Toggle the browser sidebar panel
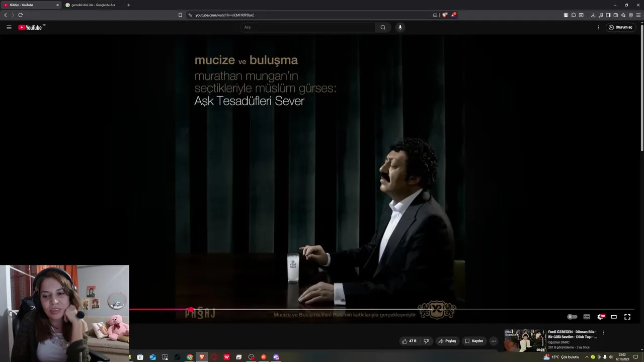The image size is (644, 362). [608, 15]
